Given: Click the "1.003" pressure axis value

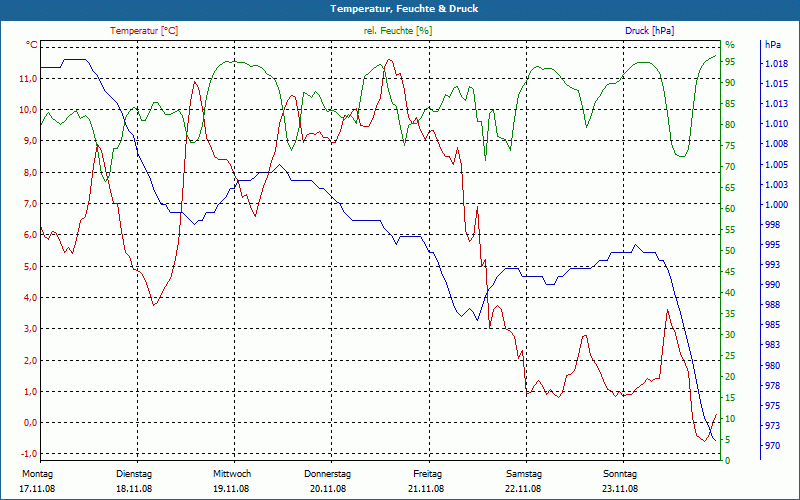Looking at the screenshot, I should 776,184.
